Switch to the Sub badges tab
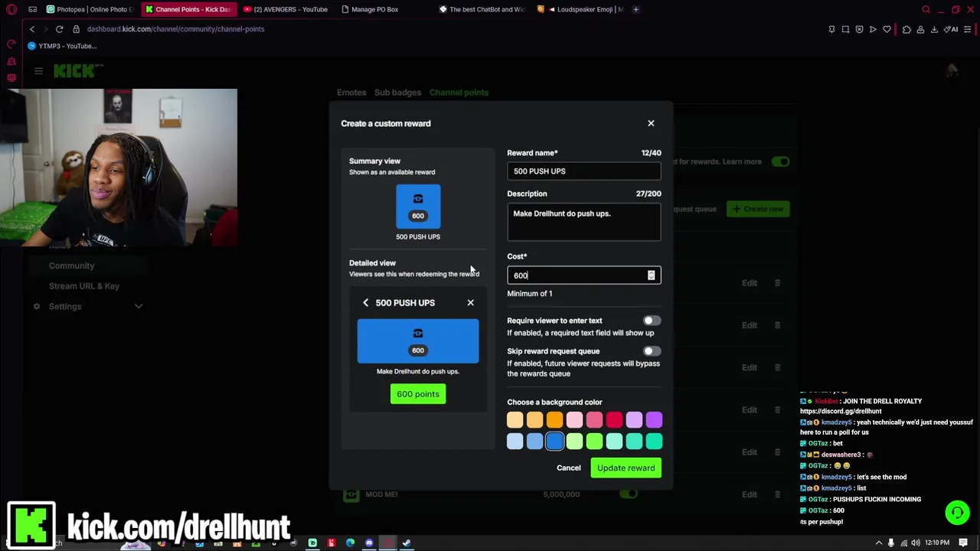 [397, 93]
